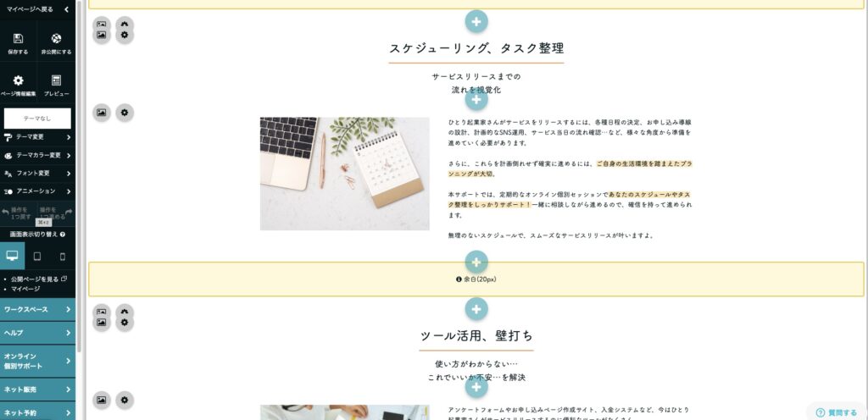Switch to tablet display view

(37, 256)
